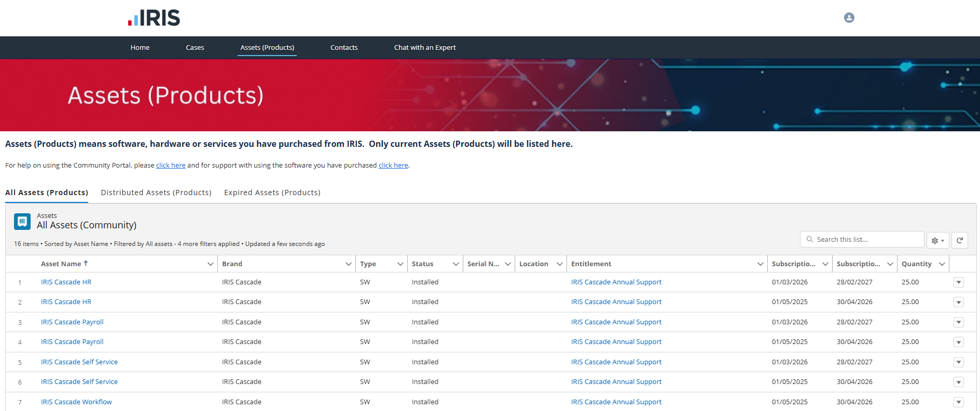Image resolution: width=980 pixels, height=411 pixels.
Task: Open row 1 actions dropdown arrow
Action: pos(959,282)
